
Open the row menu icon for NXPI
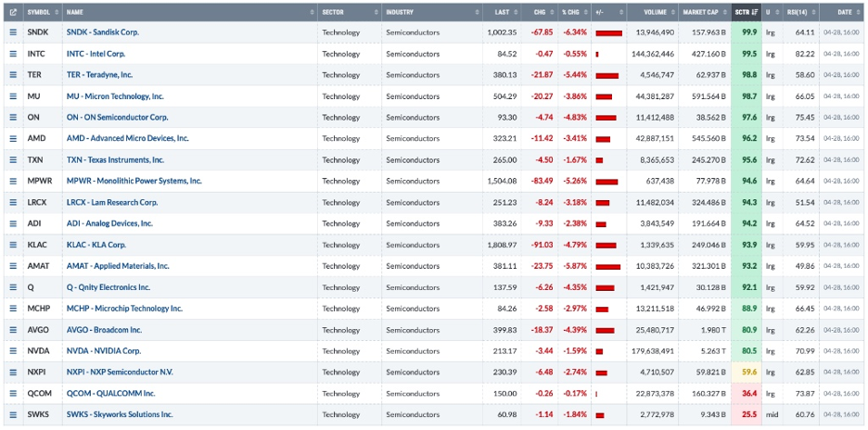(x=13, y=372)
